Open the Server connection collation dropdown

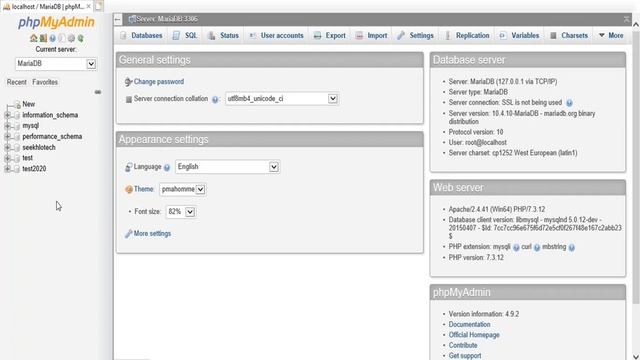282,99
